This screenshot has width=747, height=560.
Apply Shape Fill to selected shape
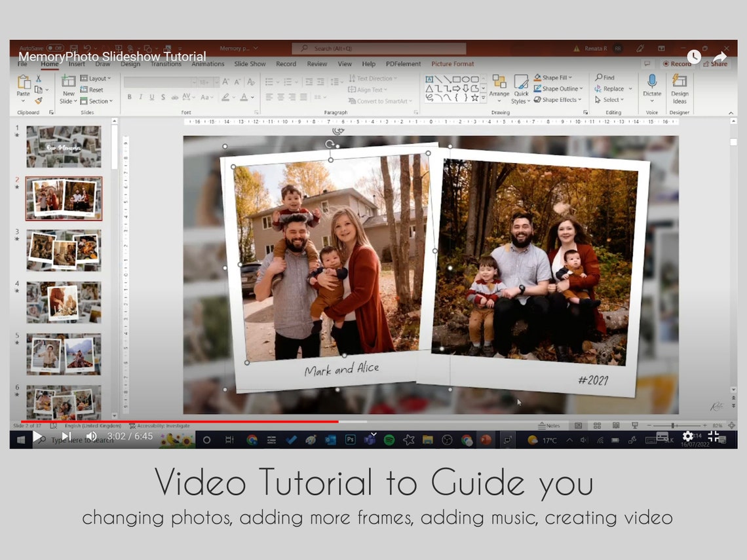[554, 77]
